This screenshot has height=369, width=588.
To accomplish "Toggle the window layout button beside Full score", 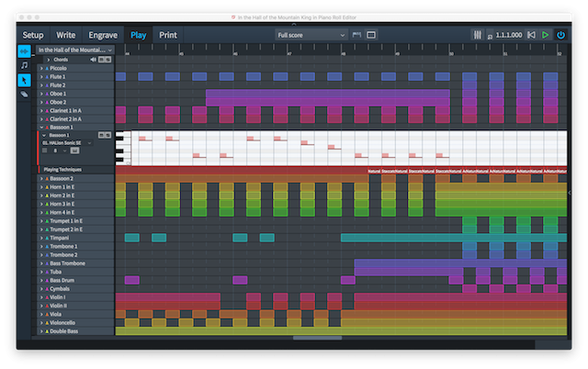I will pos(373,35).
